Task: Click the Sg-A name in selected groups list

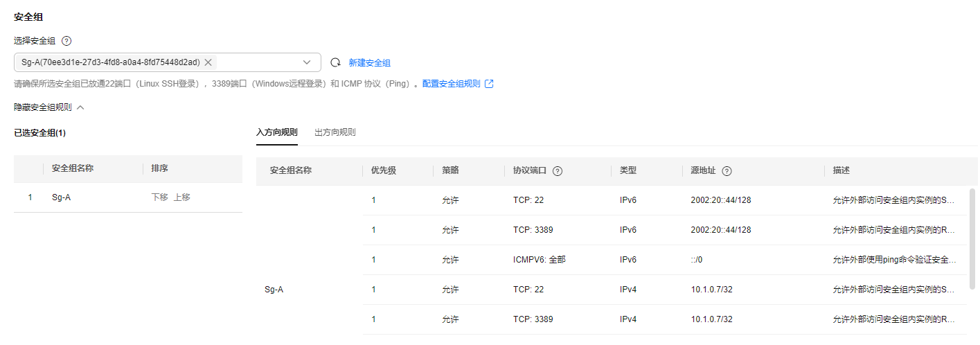Action: 61,197
